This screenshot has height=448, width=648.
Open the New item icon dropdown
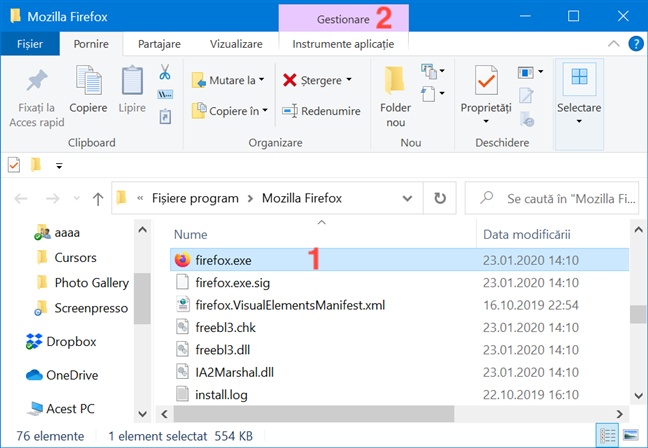click(433, 71)
